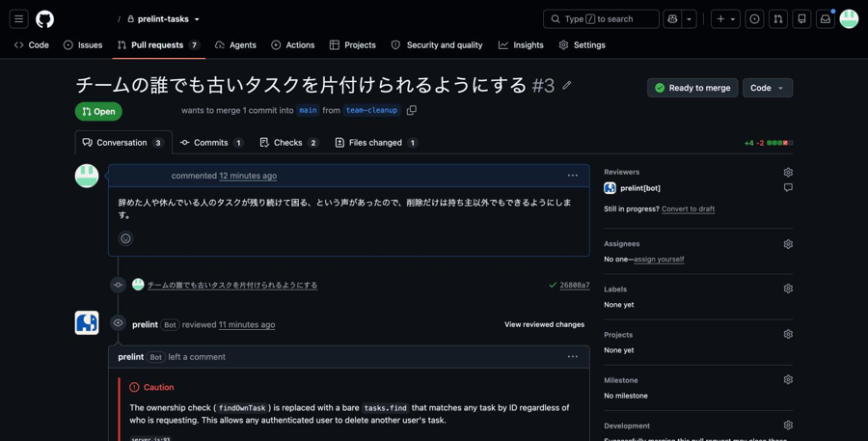Open repository Settings tab

(582, 45)
